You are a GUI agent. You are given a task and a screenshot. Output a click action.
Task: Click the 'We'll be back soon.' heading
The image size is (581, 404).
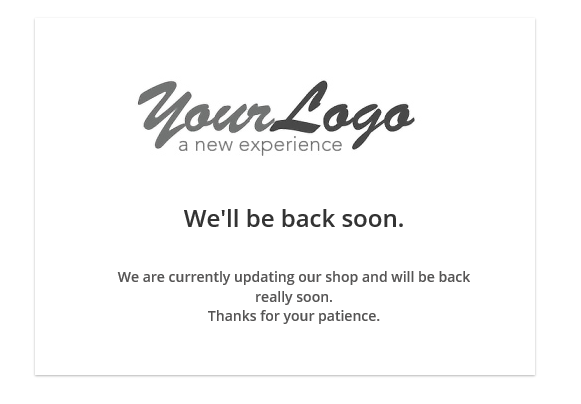coord(294,218)
